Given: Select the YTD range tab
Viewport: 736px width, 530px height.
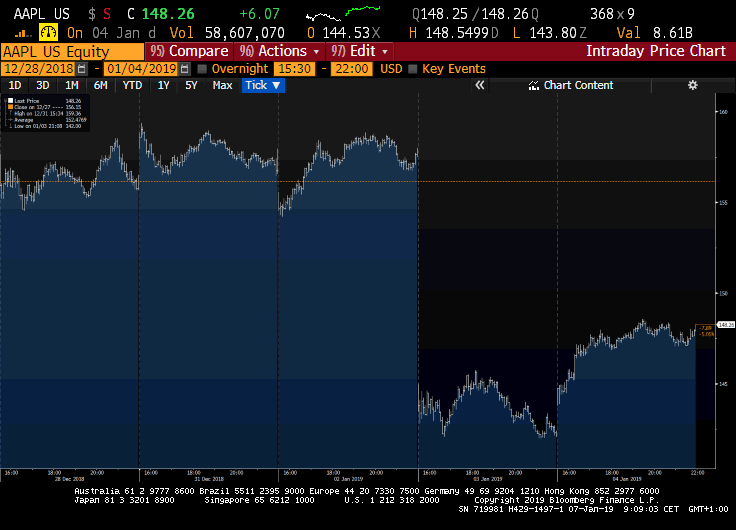Looking at the screenshot, I should coord(132,85).
